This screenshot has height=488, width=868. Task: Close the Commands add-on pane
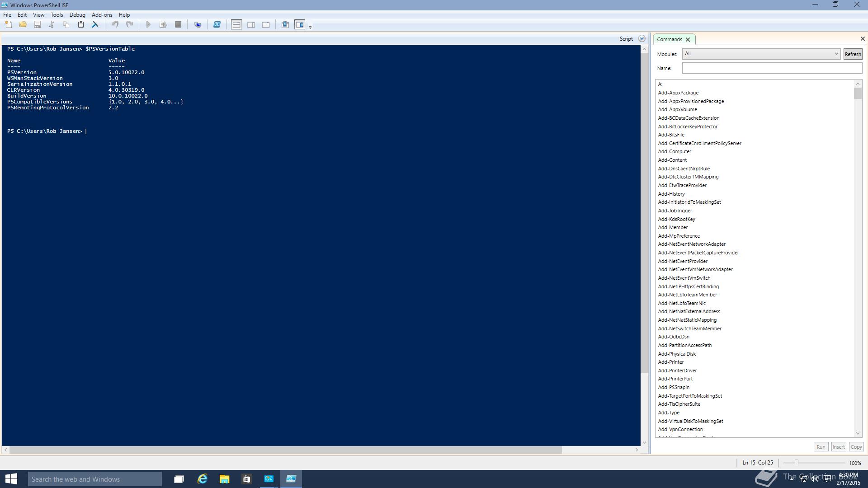[863, 39]
